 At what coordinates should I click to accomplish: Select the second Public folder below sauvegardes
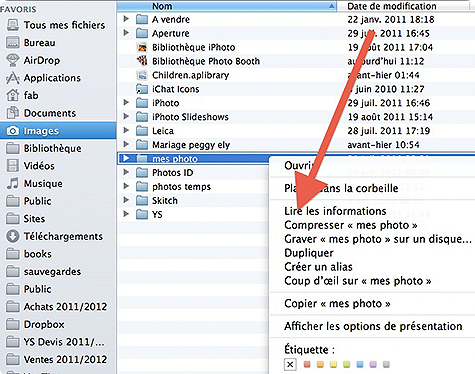pos(29,289)
